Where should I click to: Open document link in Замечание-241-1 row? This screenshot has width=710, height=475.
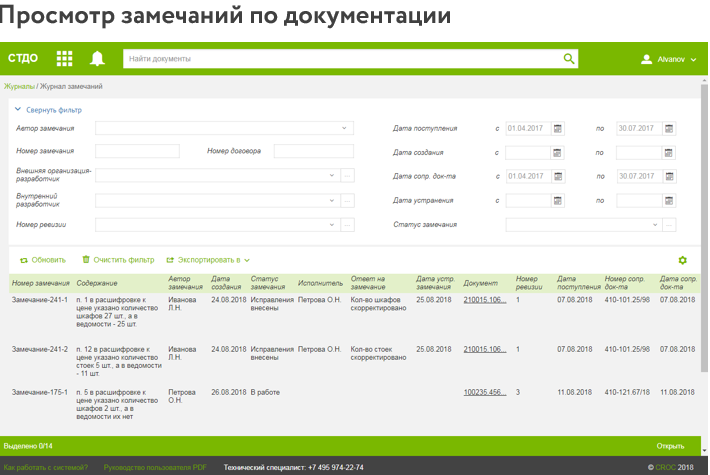tap(485, 300)
